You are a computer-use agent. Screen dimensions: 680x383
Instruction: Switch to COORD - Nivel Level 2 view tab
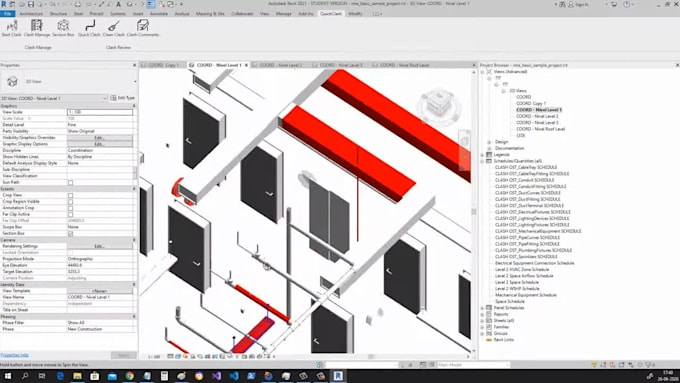coord(281,65)
